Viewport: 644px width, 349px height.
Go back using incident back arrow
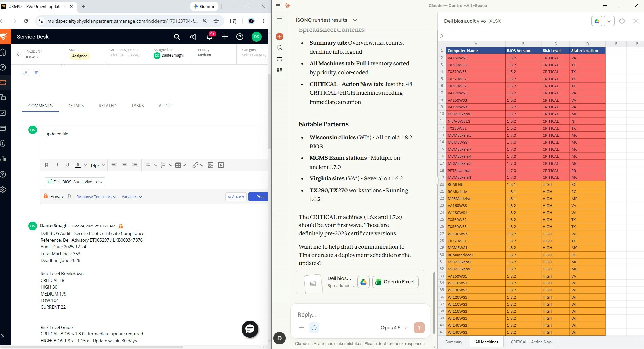point(19,54)
